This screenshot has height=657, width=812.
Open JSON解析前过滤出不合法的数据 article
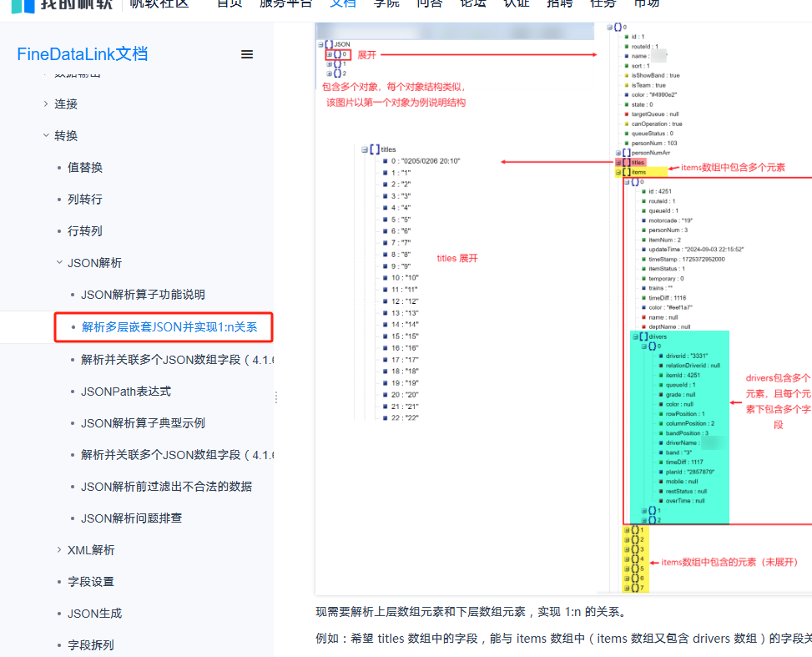pyautogui.click(x=166, y=486)
